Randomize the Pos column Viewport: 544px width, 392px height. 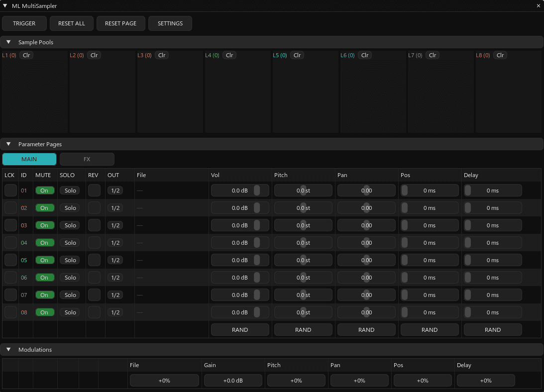point(430,329)
